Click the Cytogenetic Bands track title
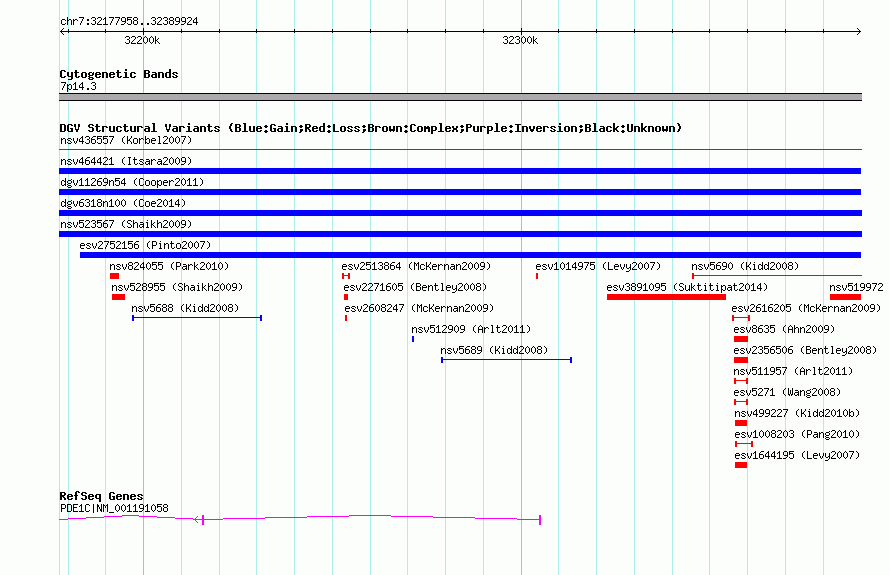Image resolution: width=890 pixels, height=575 pixels. pos(119,74)
